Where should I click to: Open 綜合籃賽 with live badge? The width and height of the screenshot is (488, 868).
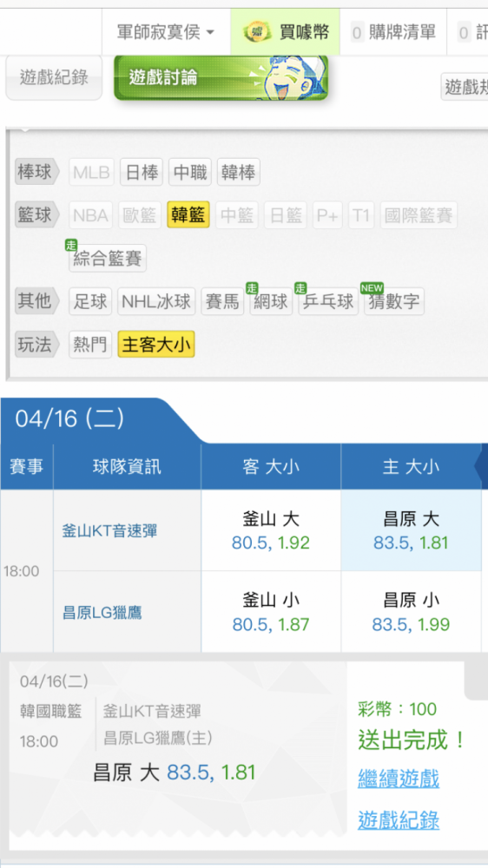(x=107, y=257)
